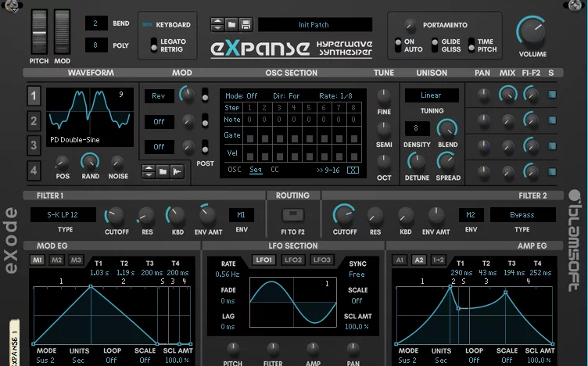Click the BEND range value box
Image resolution: width=588 pixels, height=366 pixels.
(96, 23)
